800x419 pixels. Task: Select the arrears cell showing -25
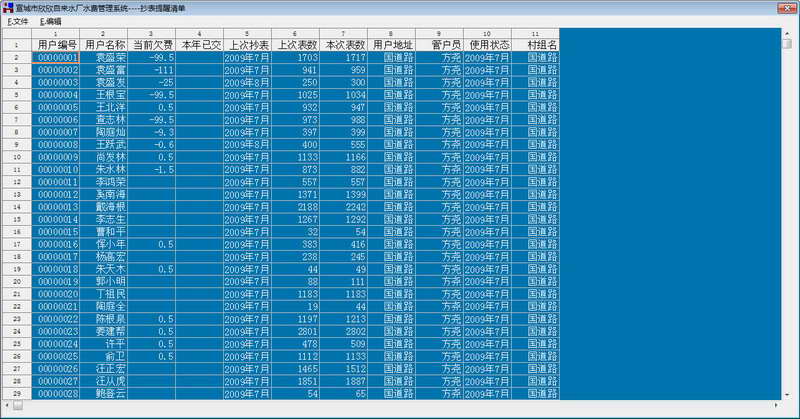(152, 82)
